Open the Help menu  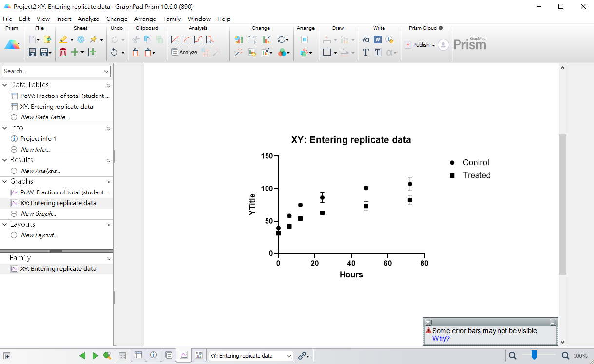pyautogui.click(x=224, y=19)
